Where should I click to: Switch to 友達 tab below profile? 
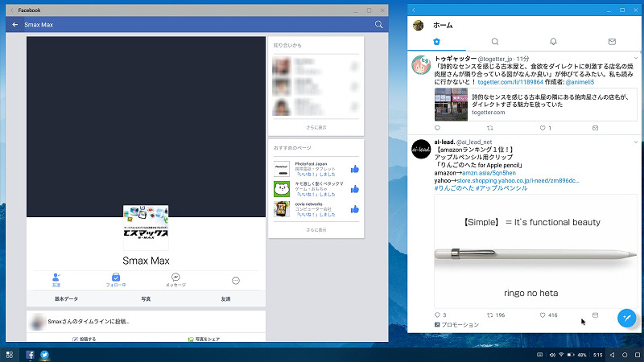[225, 298]
